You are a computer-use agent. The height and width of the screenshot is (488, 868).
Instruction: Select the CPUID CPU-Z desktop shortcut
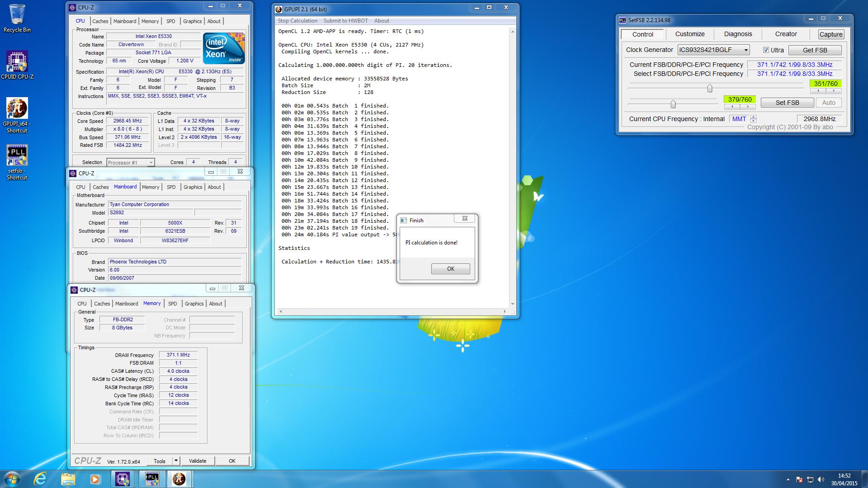pyautogui.click(x=17, y=65)
